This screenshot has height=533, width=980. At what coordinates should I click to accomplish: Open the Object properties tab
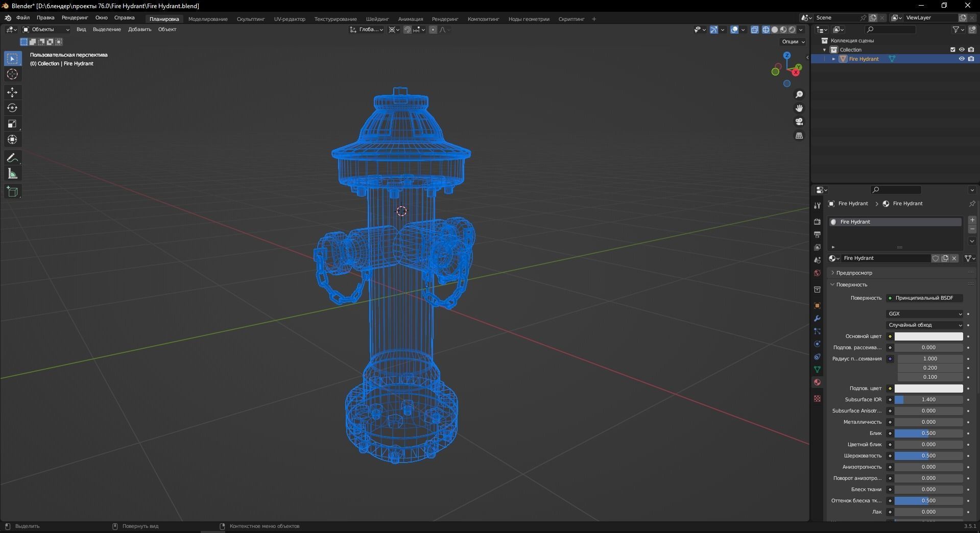pyautogui.click(x=817, y=306)
